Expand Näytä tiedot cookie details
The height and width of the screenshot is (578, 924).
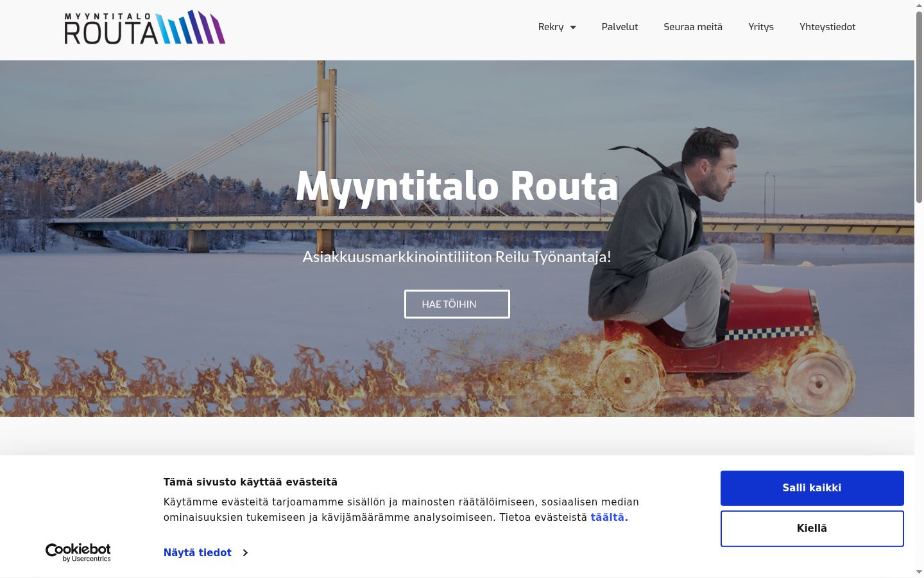pyautogui.click(x=205, y=553)
